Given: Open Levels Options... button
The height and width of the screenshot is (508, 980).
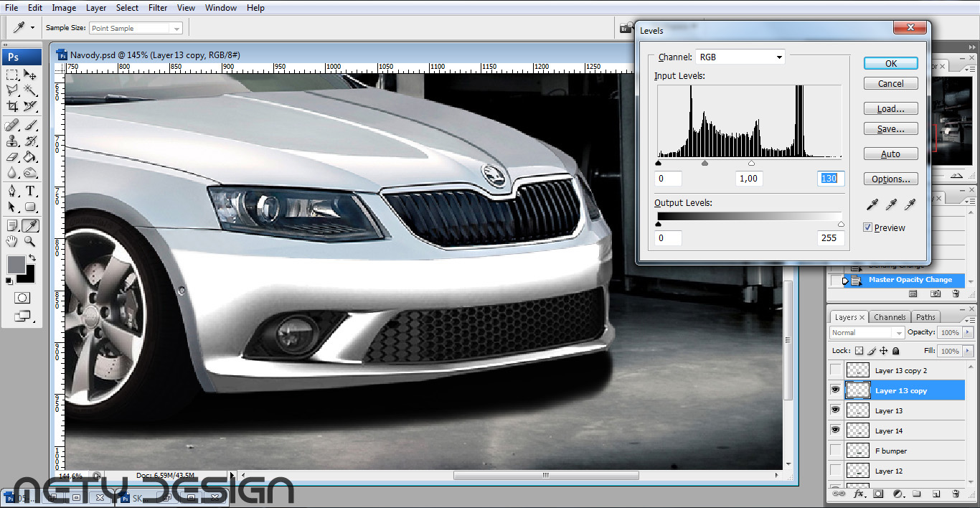Looking at the screenshot, I should pos(891,179).
